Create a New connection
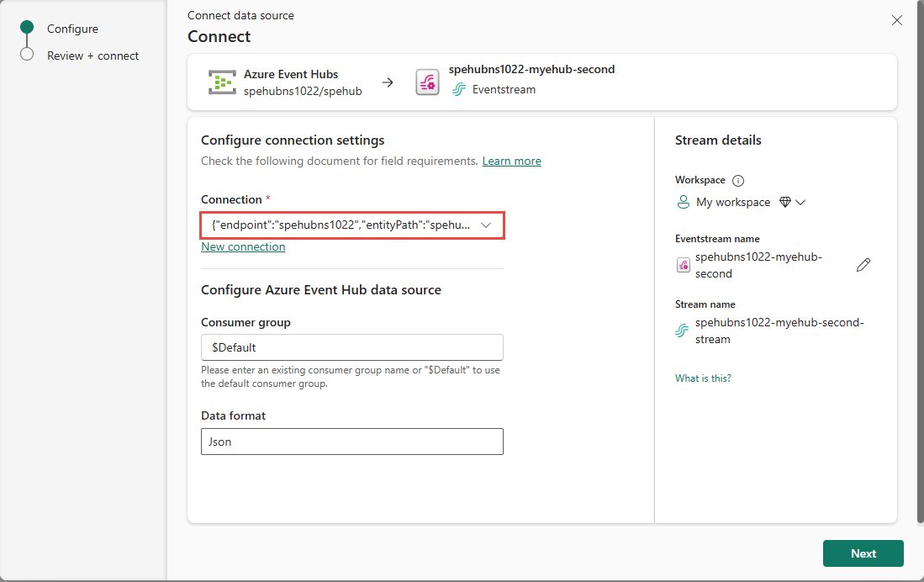The height and width of the screenshot is (582, 924). (243, 246)
